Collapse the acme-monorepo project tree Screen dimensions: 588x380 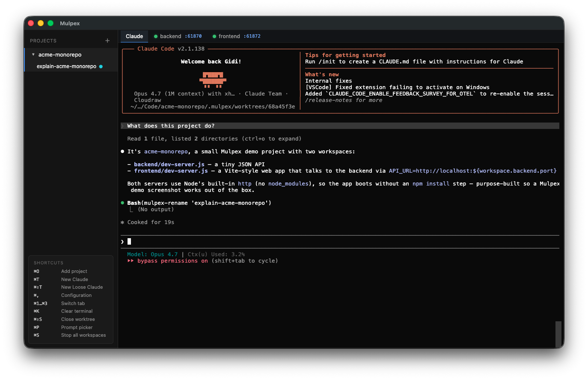click(x=33, y=54)
